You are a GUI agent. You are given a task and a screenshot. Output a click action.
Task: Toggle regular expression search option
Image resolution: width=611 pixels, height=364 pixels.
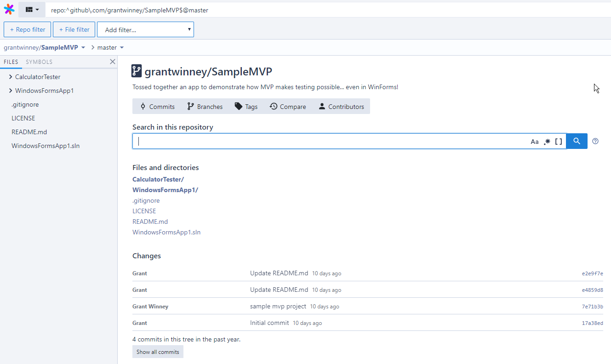[x=547, y=142]
